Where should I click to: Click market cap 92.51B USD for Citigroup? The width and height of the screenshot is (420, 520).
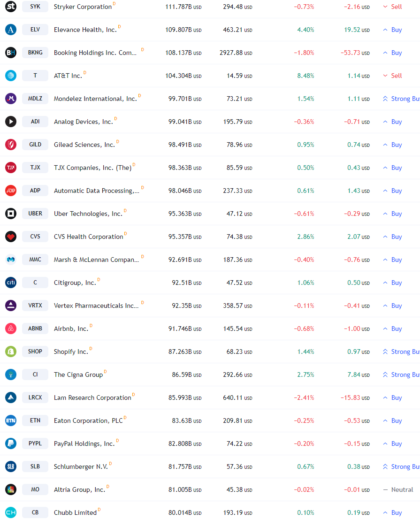click(187, 283)
